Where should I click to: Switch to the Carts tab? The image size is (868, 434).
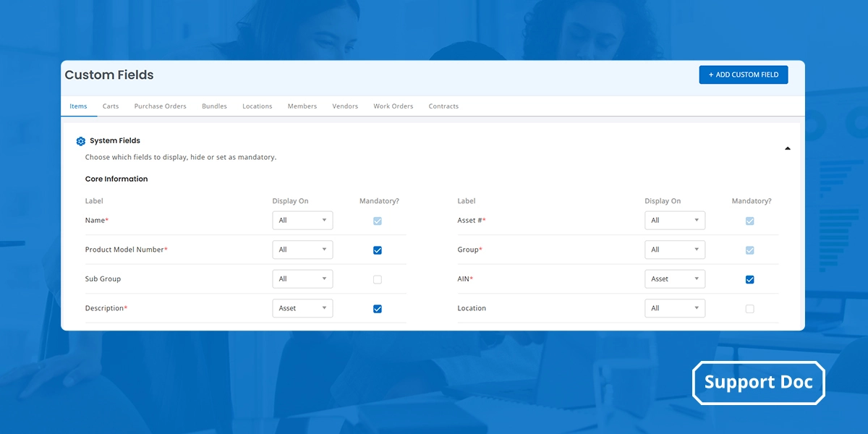coord(111,106)
